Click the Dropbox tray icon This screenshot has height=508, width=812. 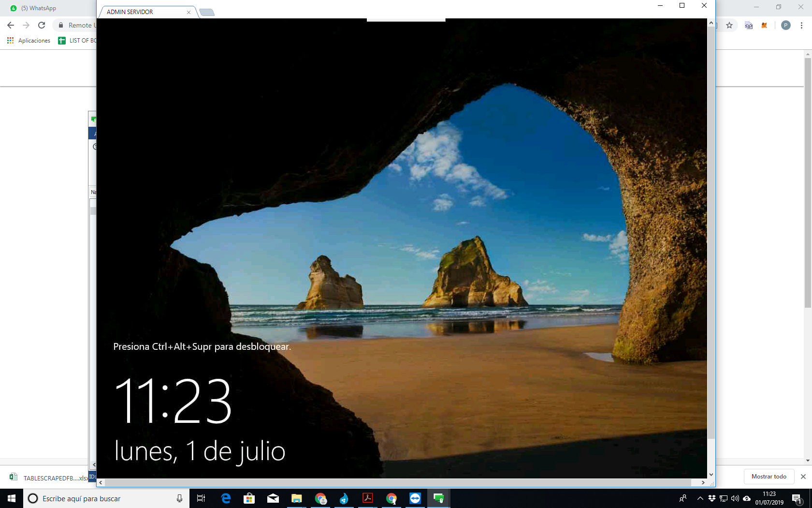tap(712, 498)
